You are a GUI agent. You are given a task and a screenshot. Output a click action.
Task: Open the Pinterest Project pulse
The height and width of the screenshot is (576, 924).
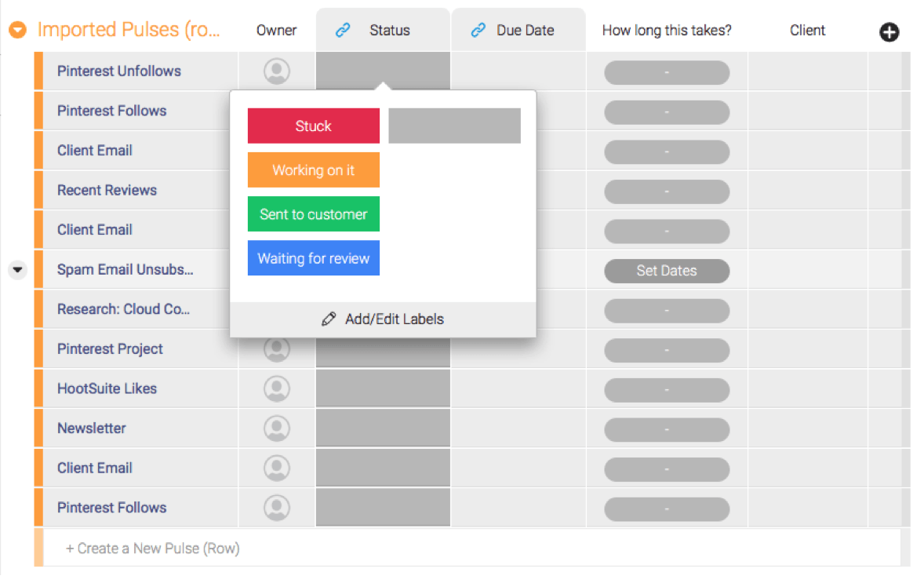point(110,349)
